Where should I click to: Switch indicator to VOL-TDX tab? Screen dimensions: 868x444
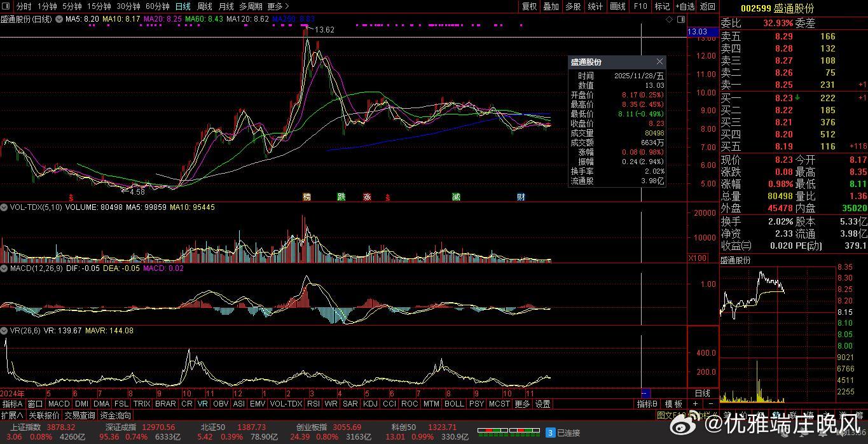point(286,404)
